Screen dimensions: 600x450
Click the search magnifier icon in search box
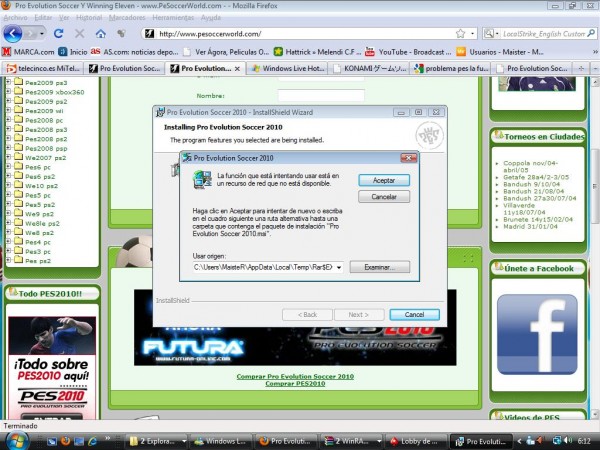[591, 34]
